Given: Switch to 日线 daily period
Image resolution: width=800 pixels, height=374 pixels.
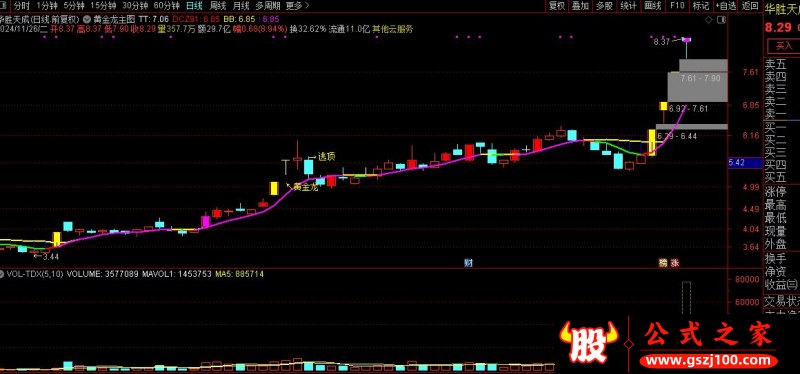Looking at the screenshot, I should point(194,6).
